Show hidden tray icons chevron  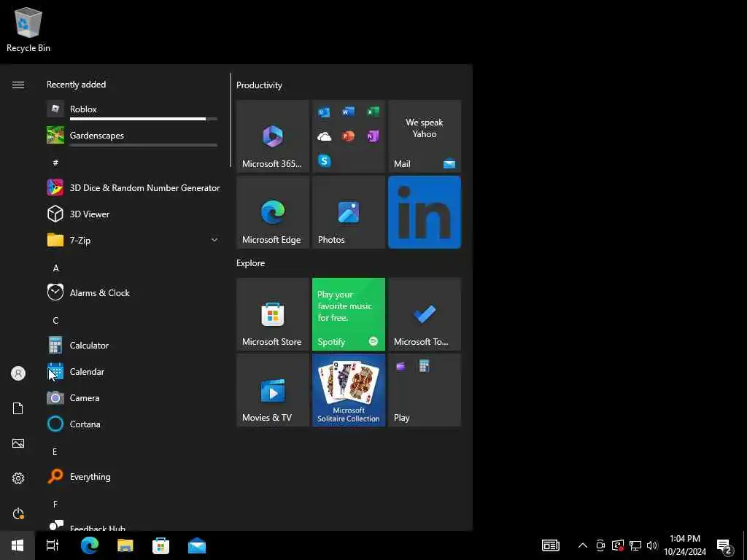tap(583, 545)
